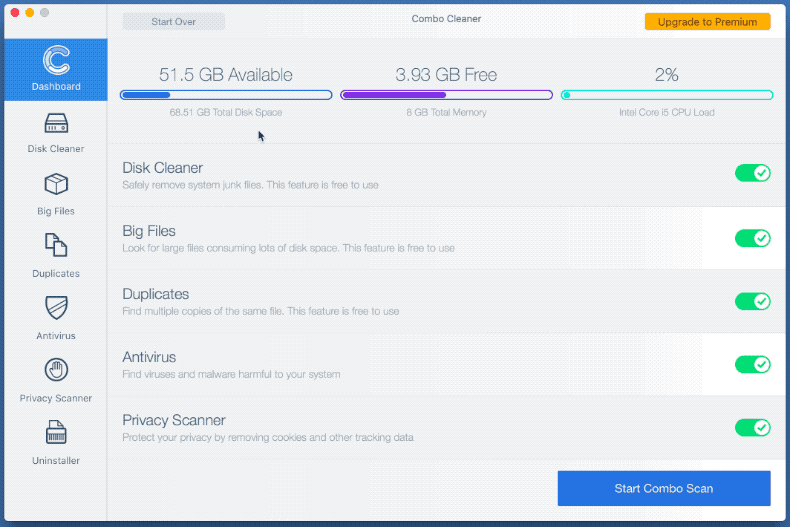Open the Antivirus shield icon

click(x=55, y=308)
